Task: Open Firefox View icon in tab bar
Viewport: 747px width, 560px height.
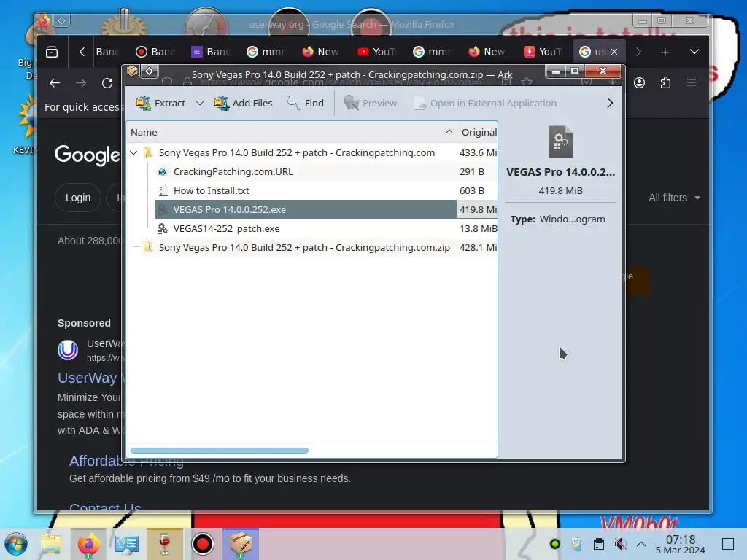Action: click(52, 52)
